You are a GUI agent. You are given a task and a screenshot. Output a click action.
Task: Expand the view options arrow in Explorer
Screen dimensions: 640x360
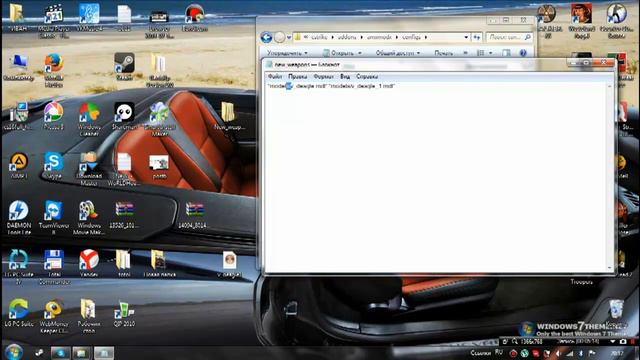491,53
